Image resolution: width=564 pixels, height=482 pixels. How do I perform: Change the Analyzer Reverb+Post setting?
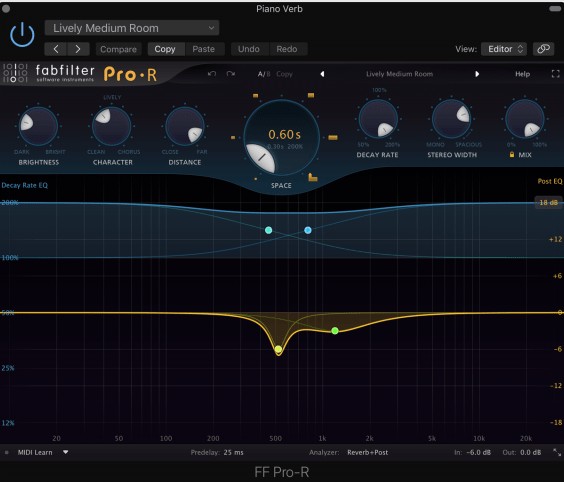[x=368, y=453]
